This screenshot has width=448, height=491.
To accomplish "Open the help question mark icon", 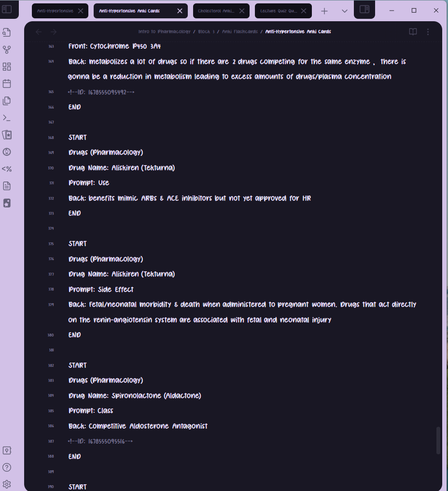I will click(x=7, y=467).
